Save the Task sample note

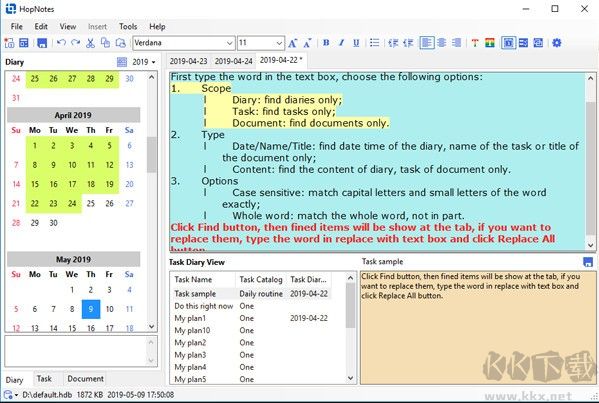pyautogui.click(x=588, y=262)
